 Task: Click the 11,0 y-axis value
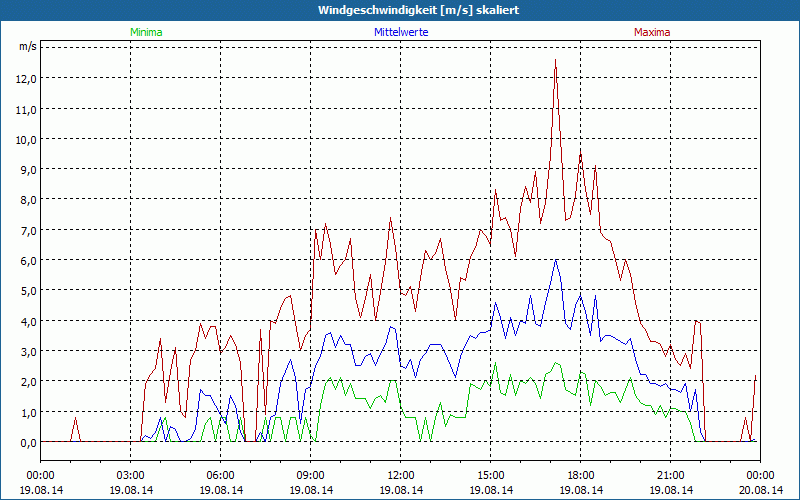tap(28, 109)
